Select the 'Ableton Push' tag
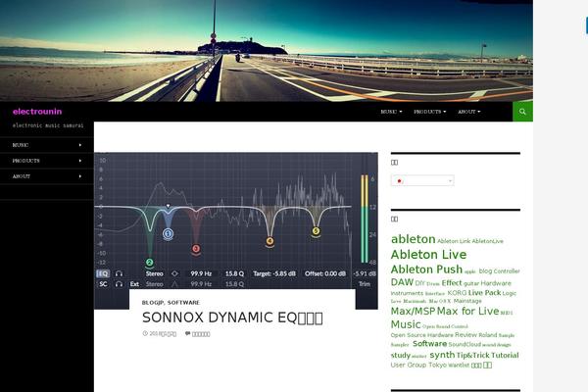 point(426,269)
